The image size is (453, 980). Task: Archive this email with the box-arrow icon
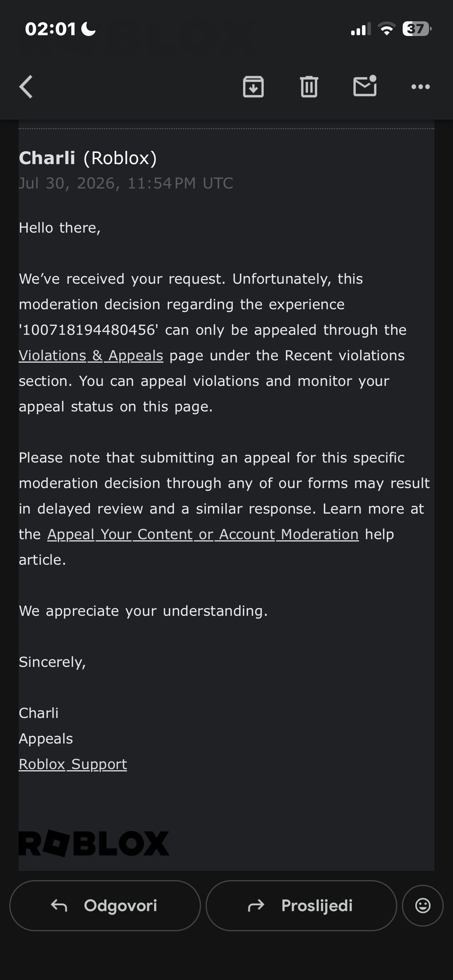253,87
